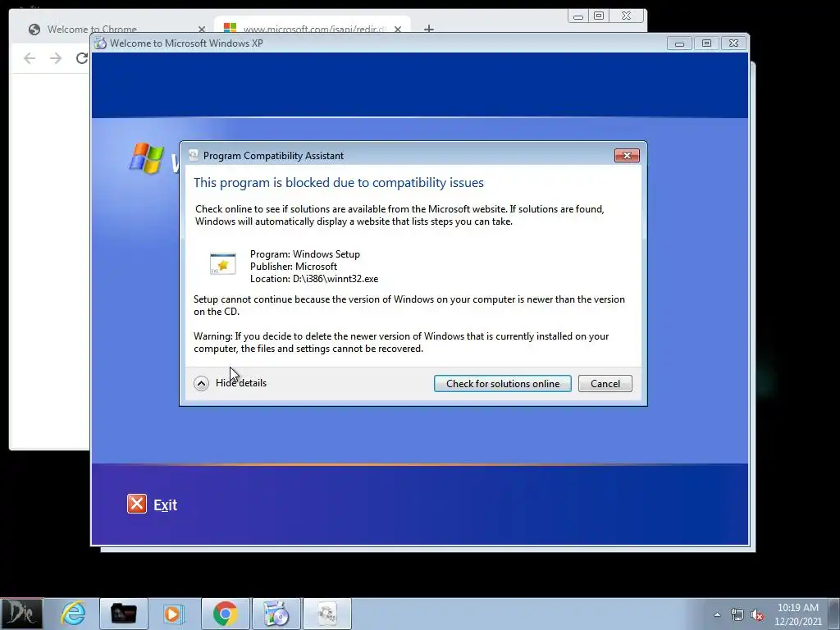
Task: Click the Welcome to Microsoft Windows XP title icon
Action: pyautogui.click(x=100, y=43)
